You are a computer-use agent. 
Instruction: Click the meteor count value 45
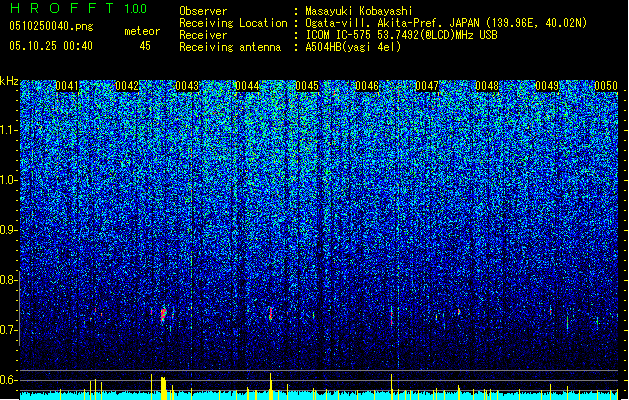pyautogui.click(x=145, y=46)
